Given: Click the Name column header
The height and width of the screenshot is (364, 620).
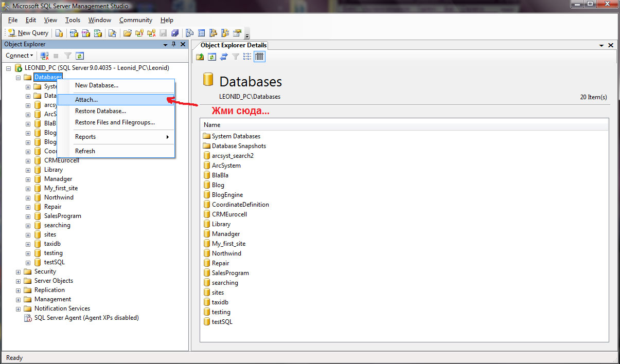Looking at the screenshot, I should 404,125.
